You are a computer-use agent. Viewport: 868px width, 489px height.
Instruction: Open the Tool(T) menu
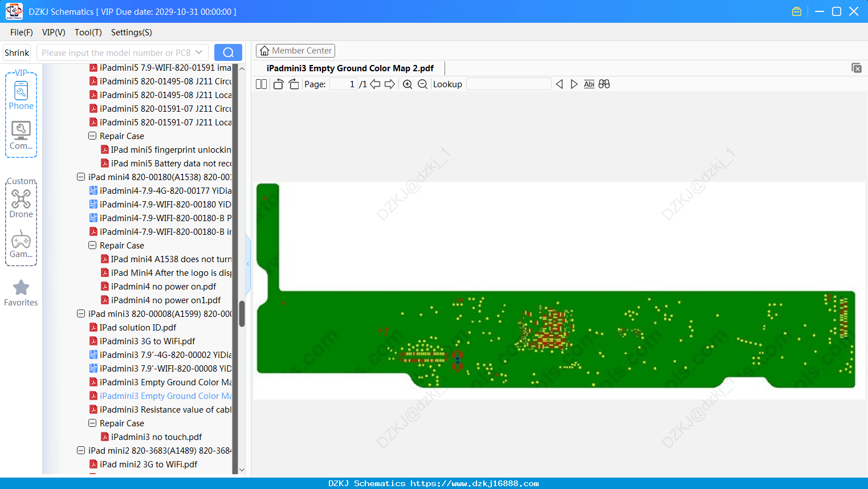tap(88, 32)
